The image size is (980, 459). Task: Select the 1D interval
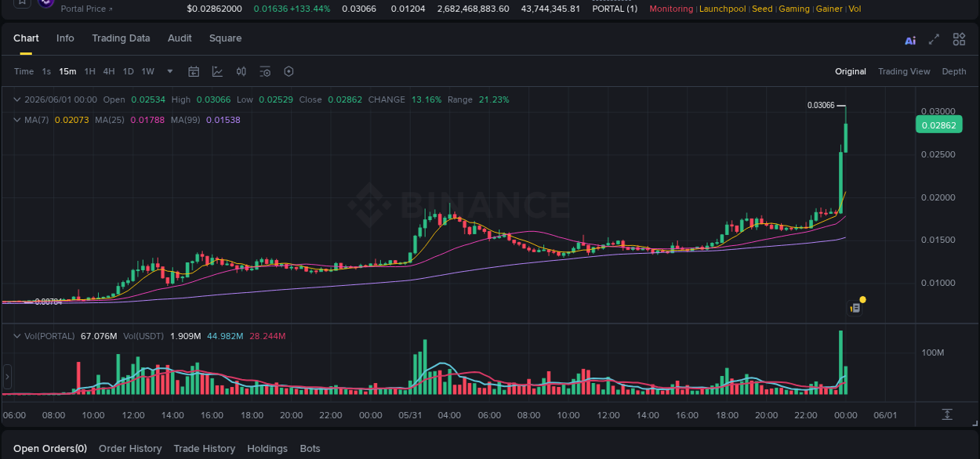point(128,71)
